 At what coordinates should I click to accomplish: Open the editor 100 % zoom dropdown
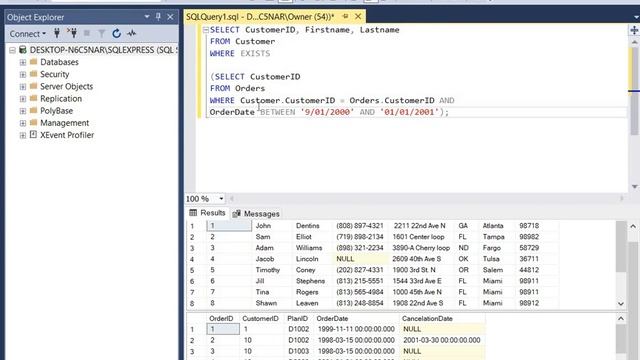[221, 199]
